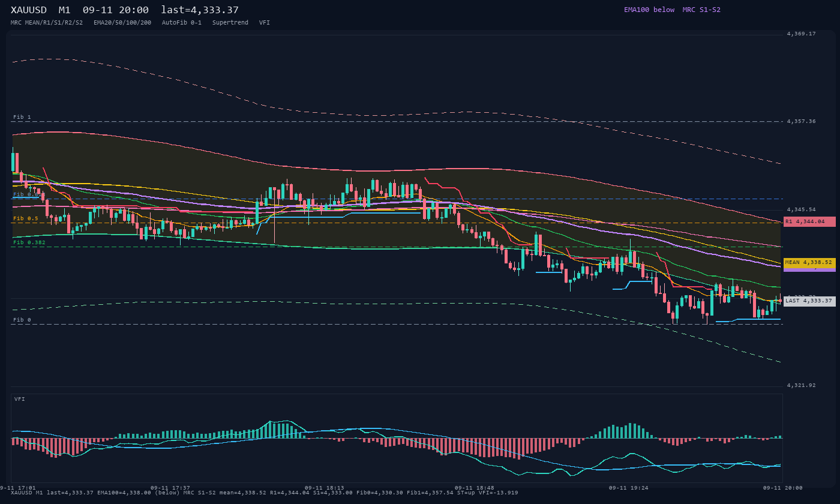The height and width of the screenshot is (504, 840).
Task: Click the M1 timeframe label in the title
Action: (65, 10)
